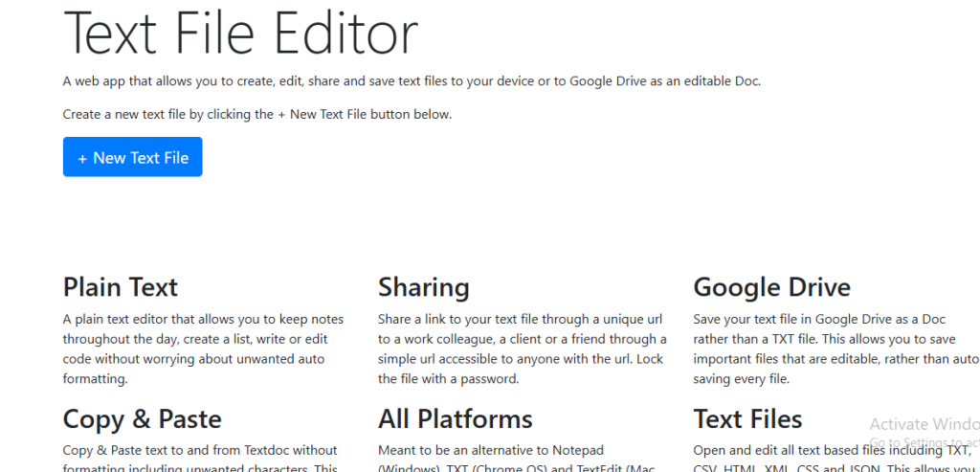Click the paragraph under the Plain Text heading
The width and height of the screenshot is (980, 472).
pos(204,348)
